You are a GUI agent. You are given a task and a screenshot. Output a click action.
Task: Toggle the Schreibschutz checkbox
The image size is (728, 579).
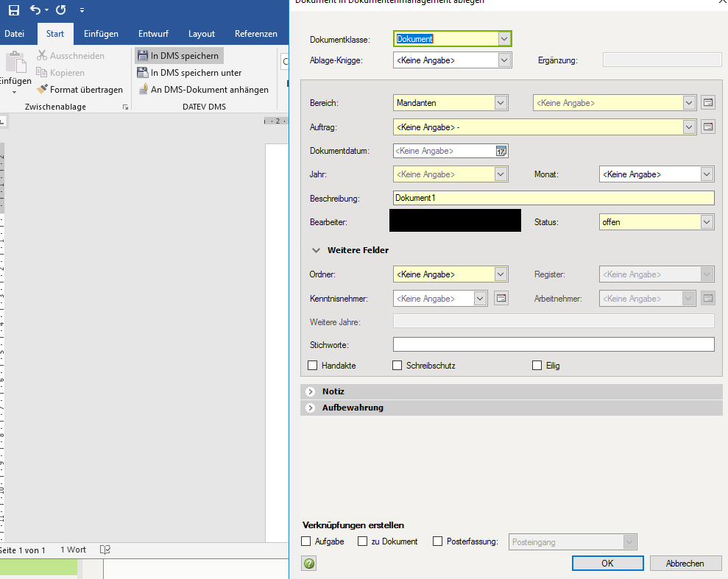coord(397,366)
